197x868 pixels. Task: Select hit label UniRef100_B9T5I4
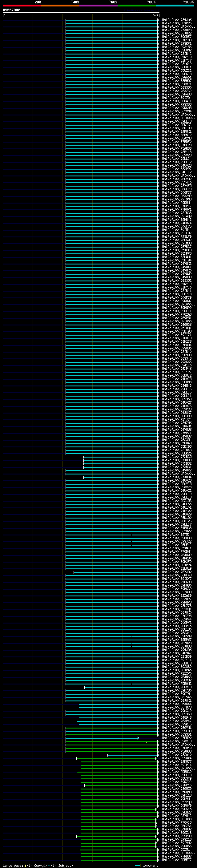click(x=177, y=535)
